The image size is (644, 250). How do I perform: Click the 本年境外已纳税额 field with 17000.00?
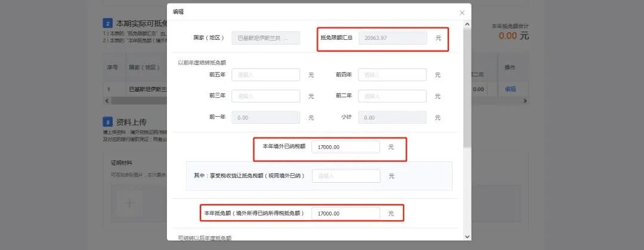click(346, 146)
